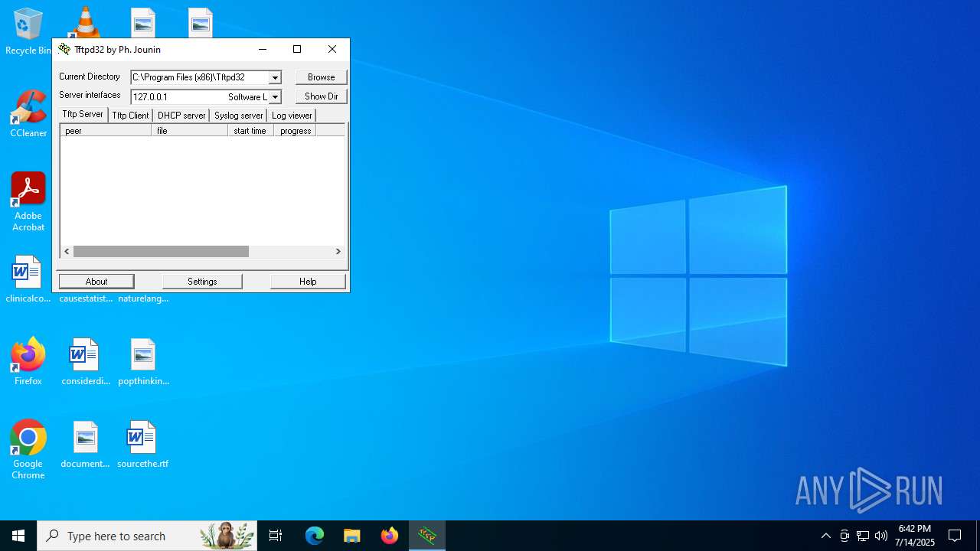This screenshot has width=980, height=551.
Task: Launch Google Chrome from the desktop
Action: click(x=28, y=449)
